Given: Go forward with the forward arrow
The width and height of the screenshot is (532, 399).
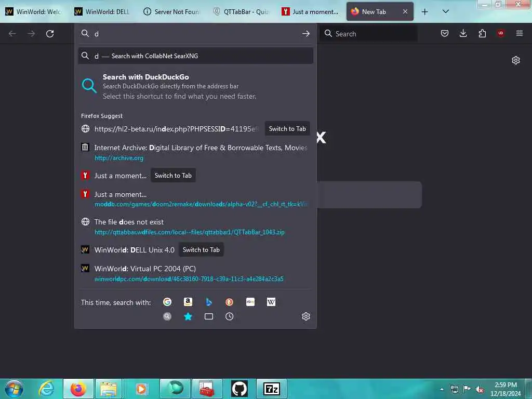Looking at the screenshot, I should point(31,34).
